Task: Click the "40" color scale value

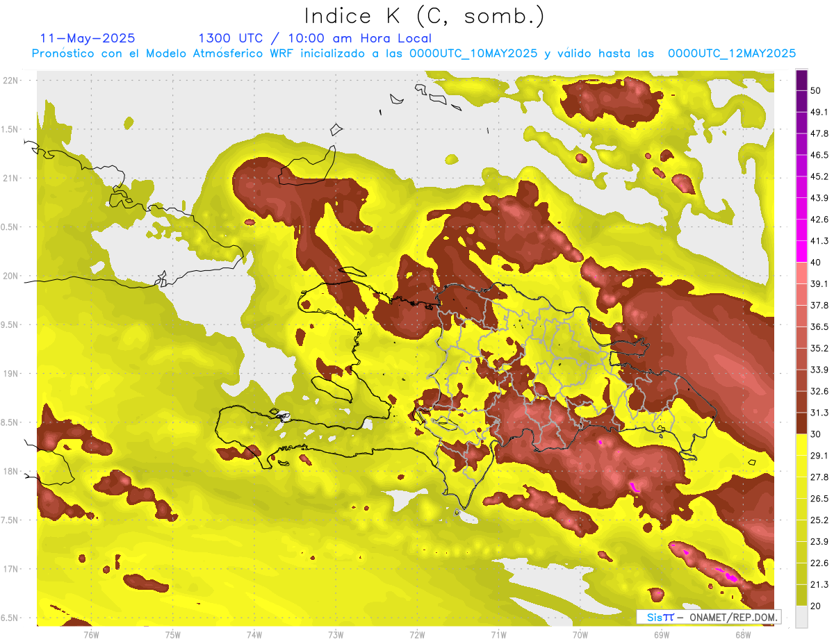Action: click(x=817, y=262)
